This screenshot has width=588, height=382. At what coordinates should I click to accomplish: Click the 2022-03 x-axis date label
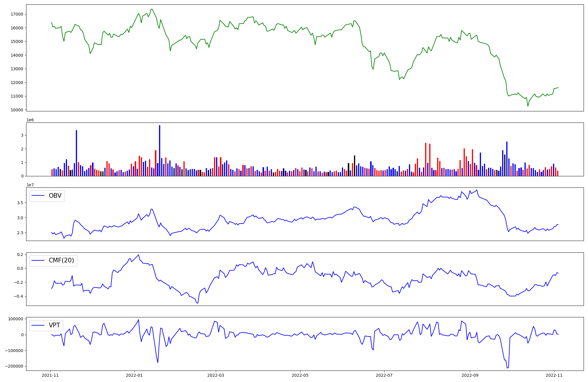click(216, 375)
